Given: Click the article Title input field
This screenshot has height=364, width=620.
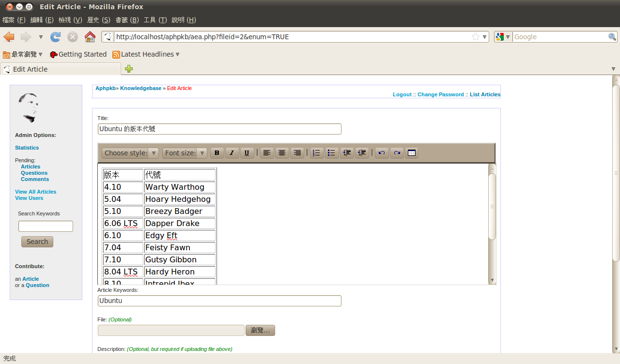Looking at the screenshot, I should pyautogui.click(x=219, y=129).
